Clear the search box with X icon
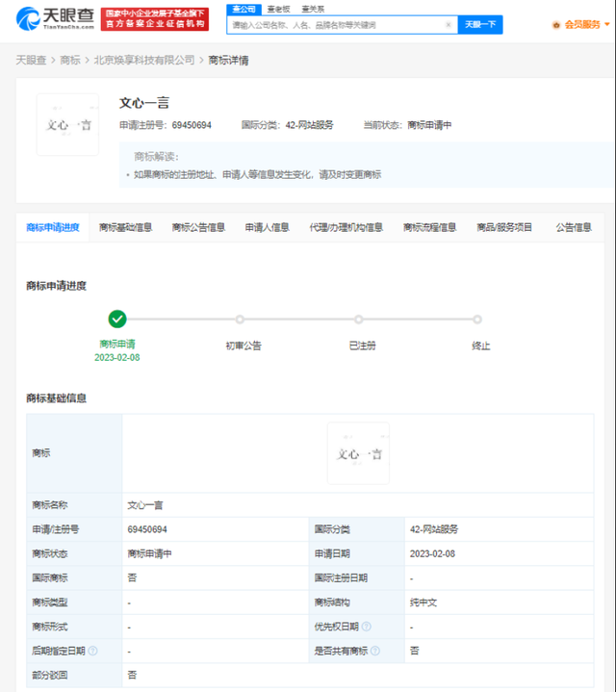The height and width of the screenshot is (692, 616). click(449, 25)
